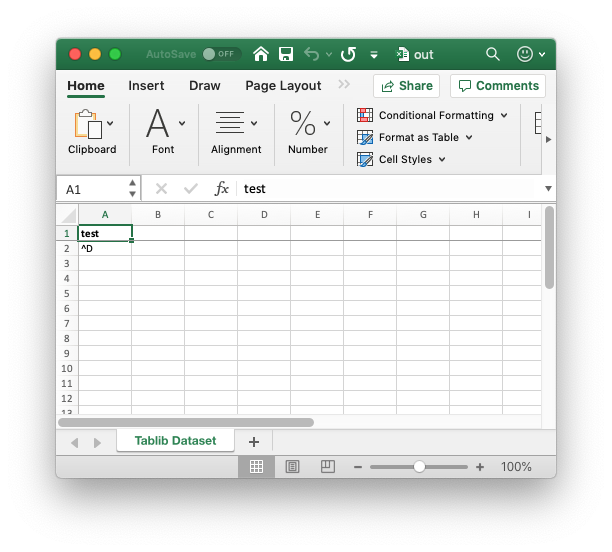
Task: Go to the Home icon in title bar
Action: 261,54
